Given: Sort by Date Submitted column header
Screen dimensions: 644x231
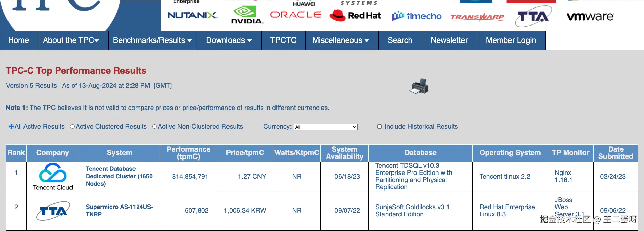Looking at the screenshot, I should click(616, 153).
